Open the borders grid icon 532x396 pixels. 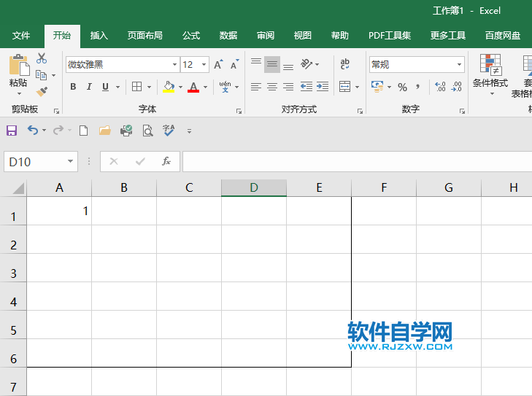[136, 87]
